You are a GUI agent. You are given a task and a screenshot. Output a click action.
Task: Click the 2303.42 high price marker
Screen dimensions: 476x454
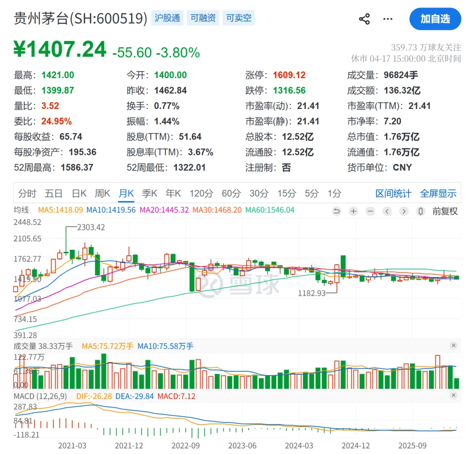coord(91,227)
